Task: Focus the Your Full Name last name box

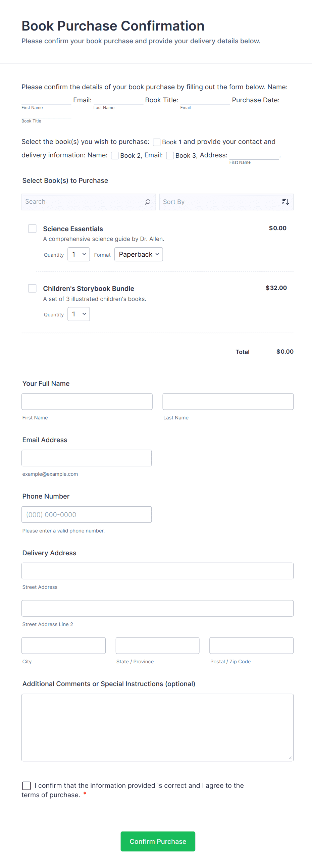Action: [228, 402]
